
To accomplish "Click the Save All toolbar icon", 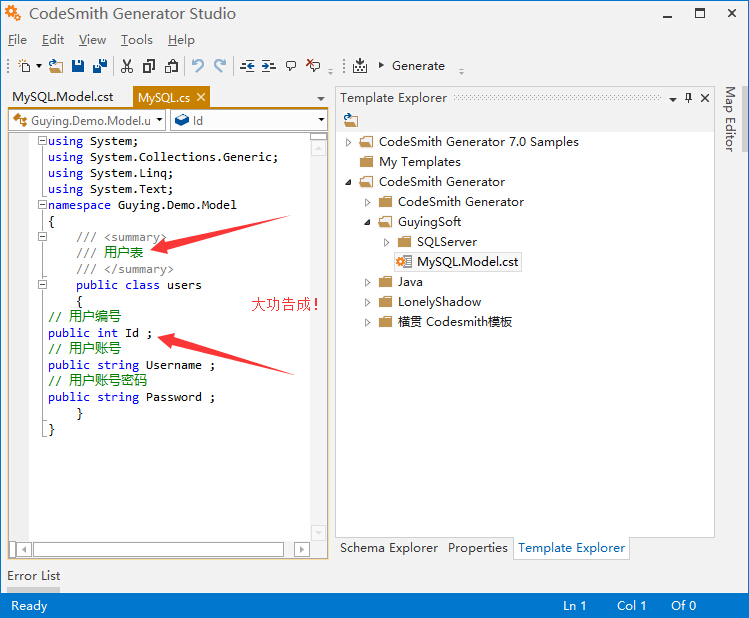I will coord(99,66).
